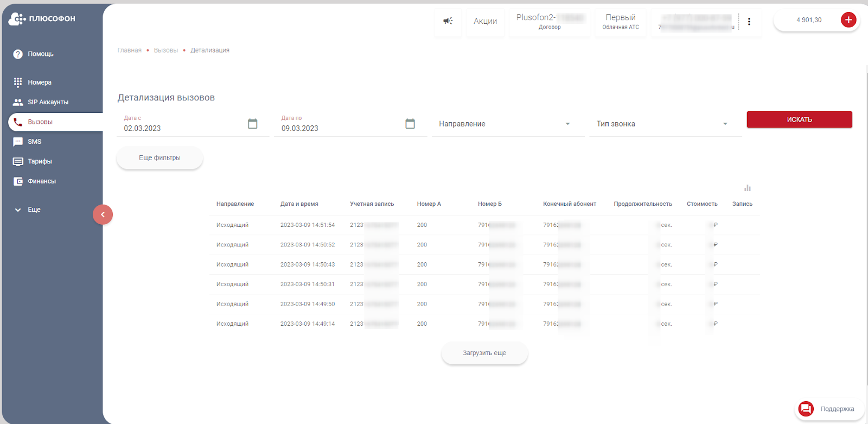Image resolution: width=868 pixels, height=424 pixels.
Task: Open the three-dot account menu
Action: coord(749,22)
